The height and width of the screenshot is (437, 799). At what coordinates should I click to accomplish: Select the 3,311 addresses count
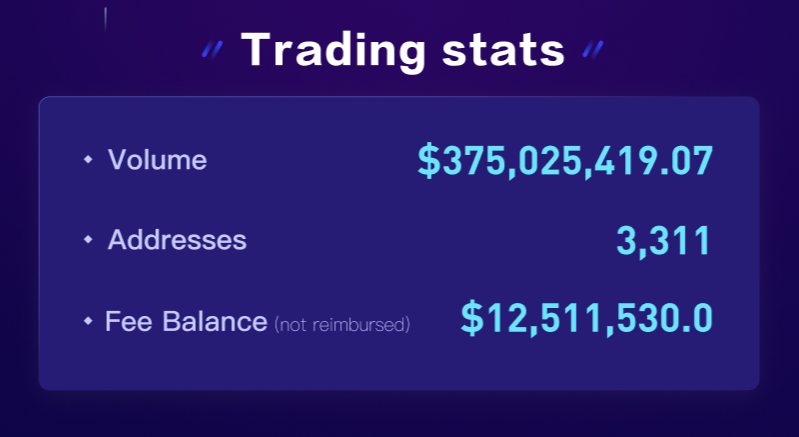coord(663,240)
